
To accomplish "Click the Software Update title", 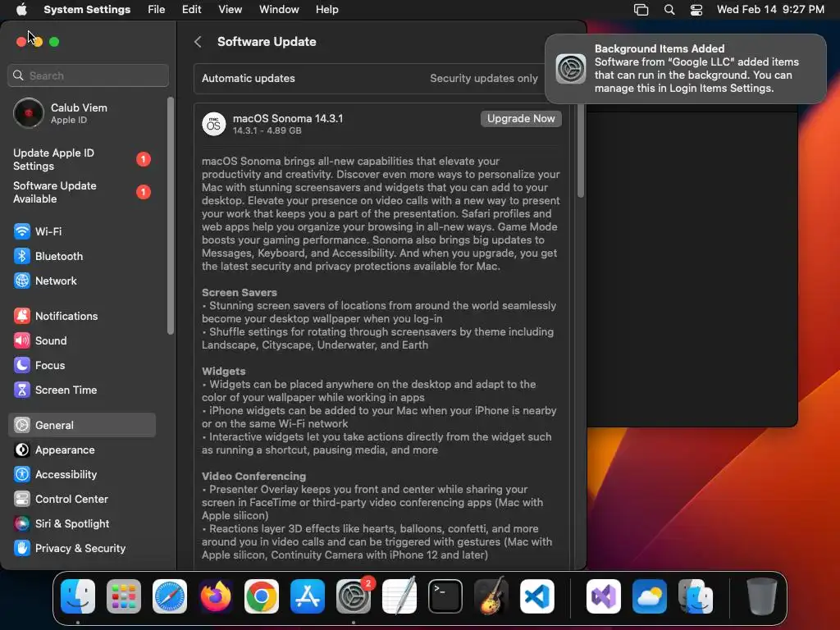I will click(267, 42).
